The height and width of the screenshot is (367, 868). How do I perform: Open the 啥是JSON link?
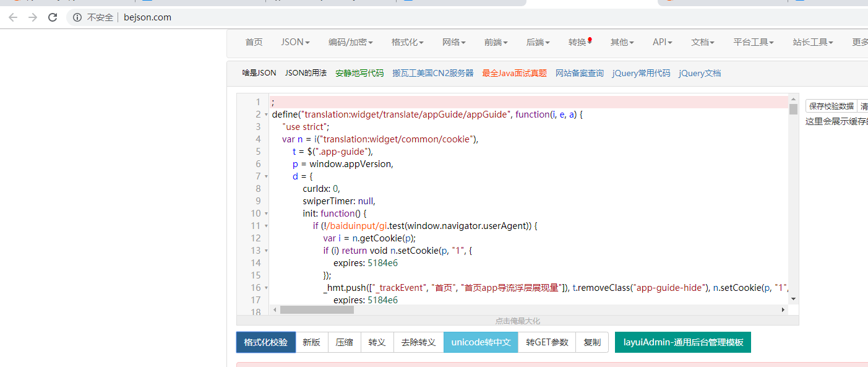coord(259,73)
